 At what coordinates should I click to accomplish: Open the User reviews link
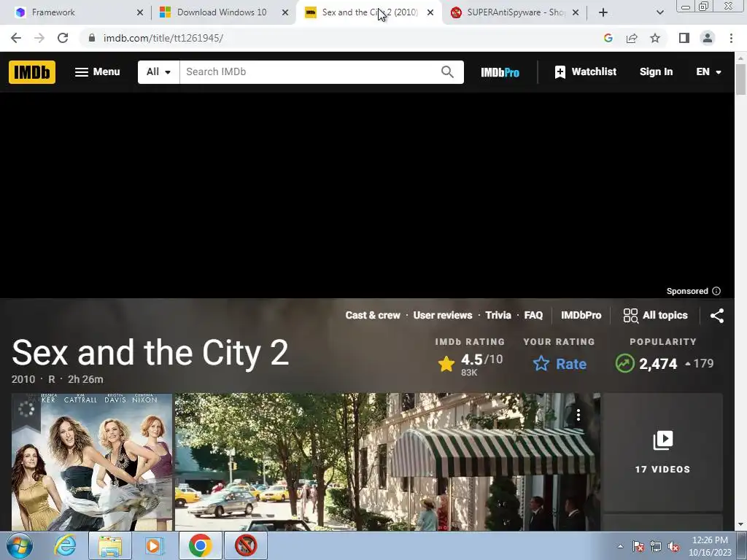click(x=443, y=315)
